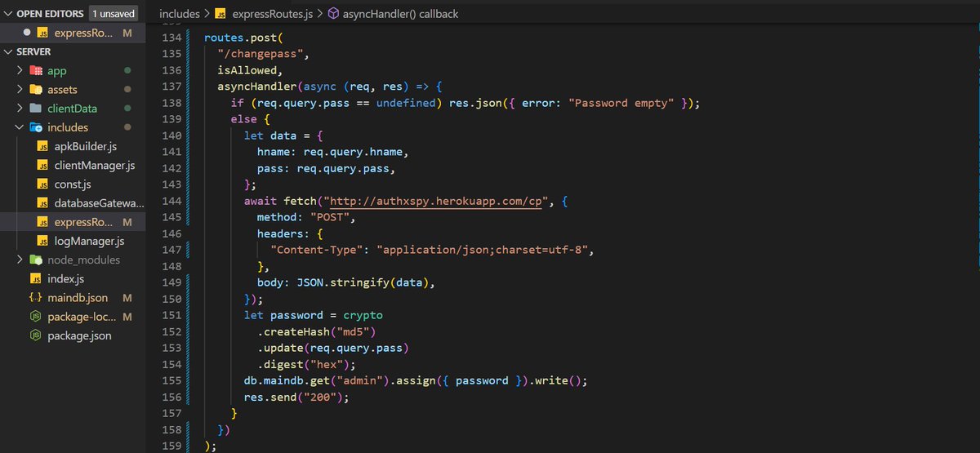The image size is (980, 453).
Task: Click the JS icon beside clientManager.js
Action: (43, 166)
